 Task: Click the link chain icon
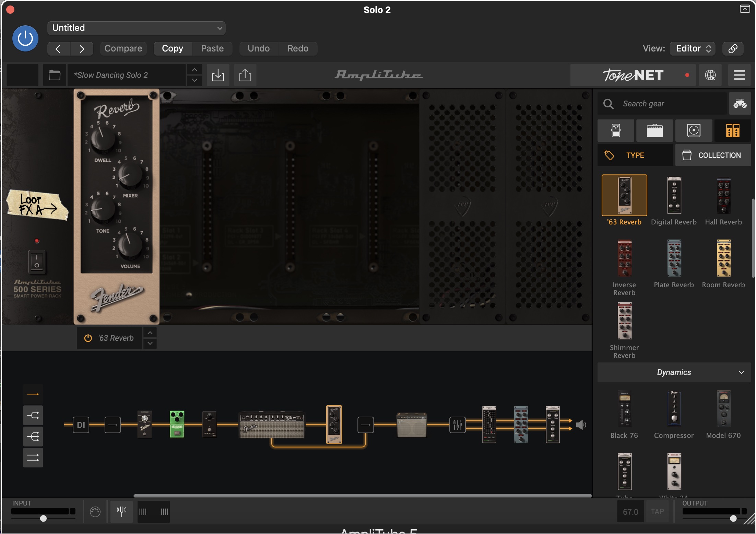tap(733, 48)
